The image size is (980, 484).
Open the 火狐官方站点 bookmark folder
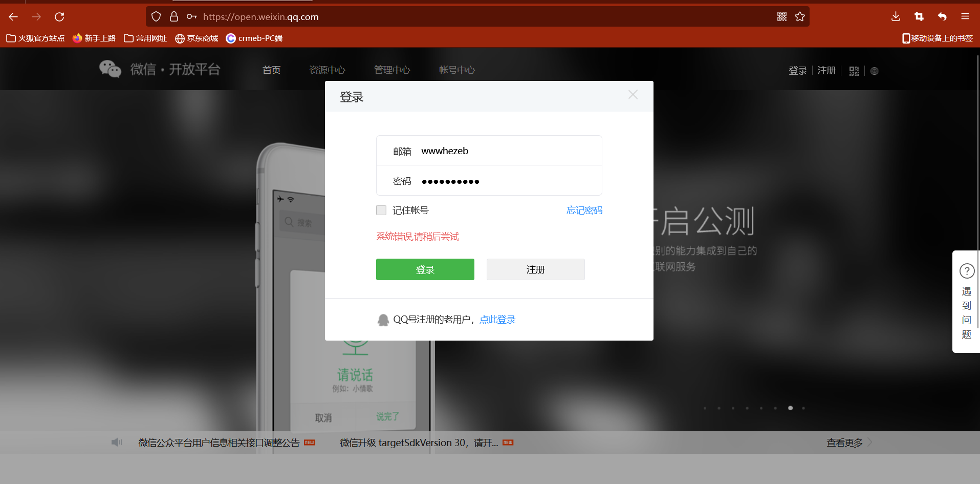pyautogui.click(x=35, y=38)
